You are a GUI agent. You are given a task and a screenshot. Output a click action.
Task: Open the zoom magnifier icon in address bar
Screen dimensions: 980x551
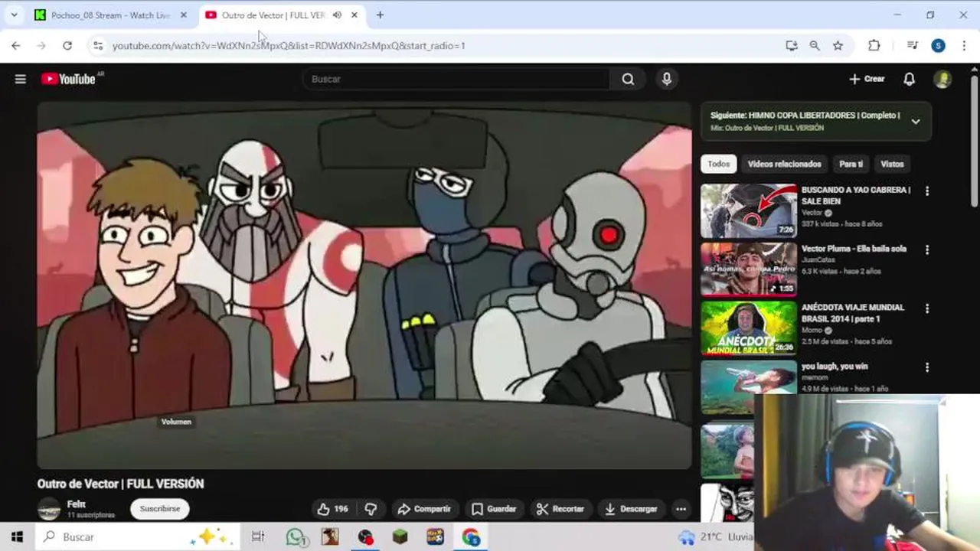(x=815, y=46)
